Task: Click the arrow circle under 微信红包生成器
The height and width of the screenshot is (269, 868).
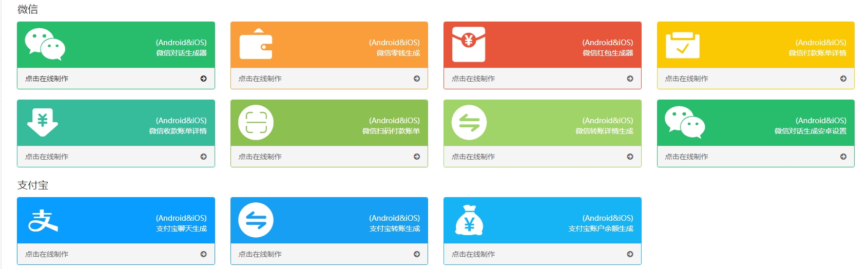Action: click(x=630, y=79)
